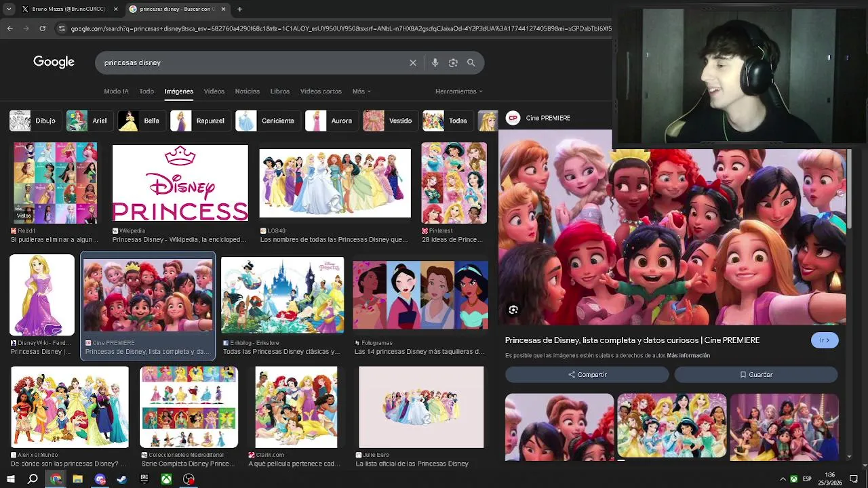Open the Noticias tab

[x=248, y=91]
